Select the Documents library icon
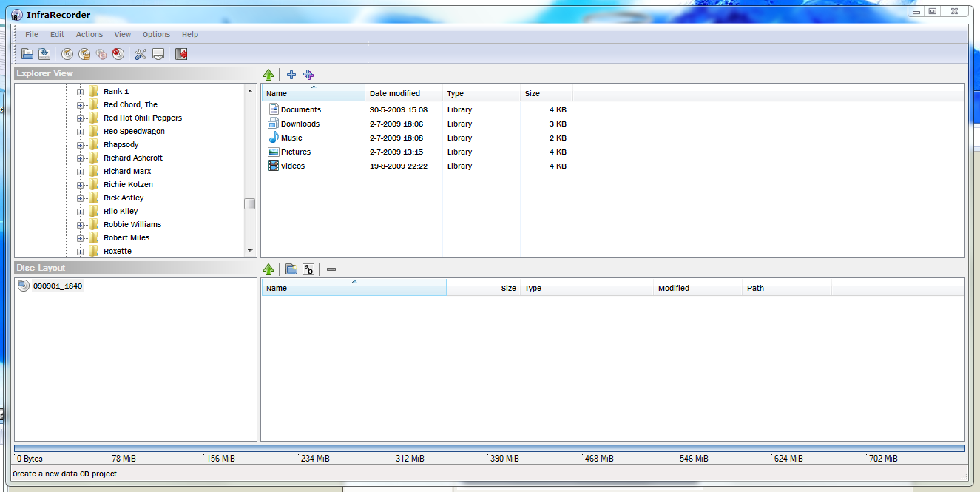Image resolution: width=980 pixels, height=492 pixels. (x=274, y=109)
